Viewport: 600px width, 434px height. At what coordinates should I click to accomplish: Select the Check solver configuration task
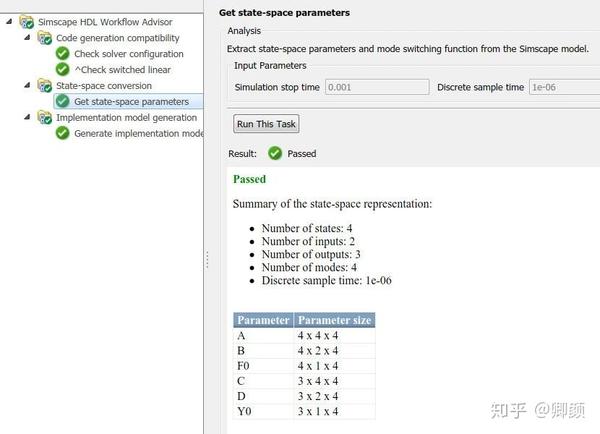click(x=129, y=54)
